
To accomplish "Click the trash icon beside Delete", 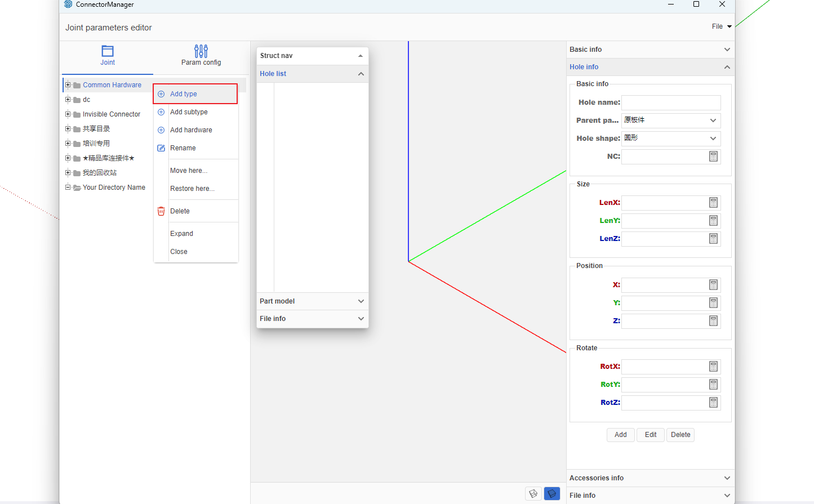I will [161, 211].
